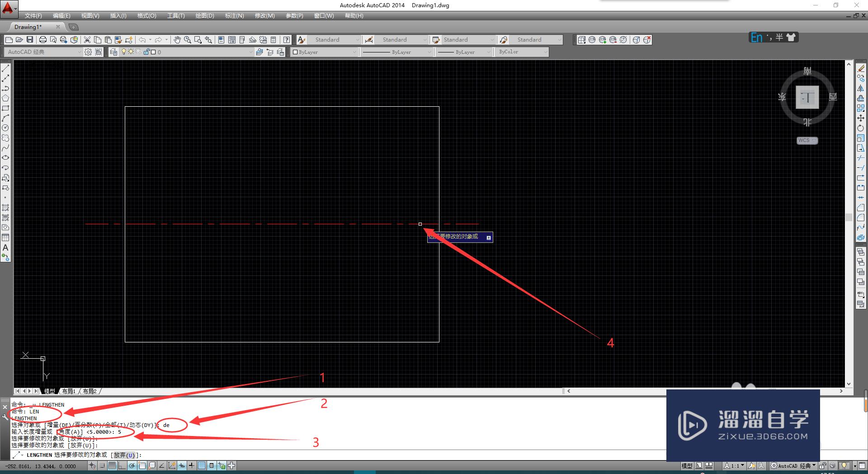This screenshot has width=868, height=474.
Task: Open the 修改(M) menu
Action: 264,16
